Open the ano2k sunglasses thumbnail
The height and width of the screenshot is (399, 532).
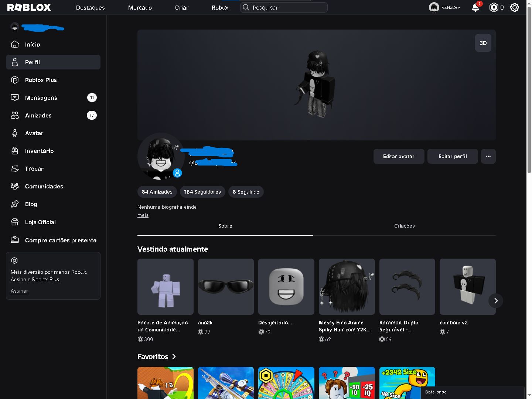click(226, 287)
